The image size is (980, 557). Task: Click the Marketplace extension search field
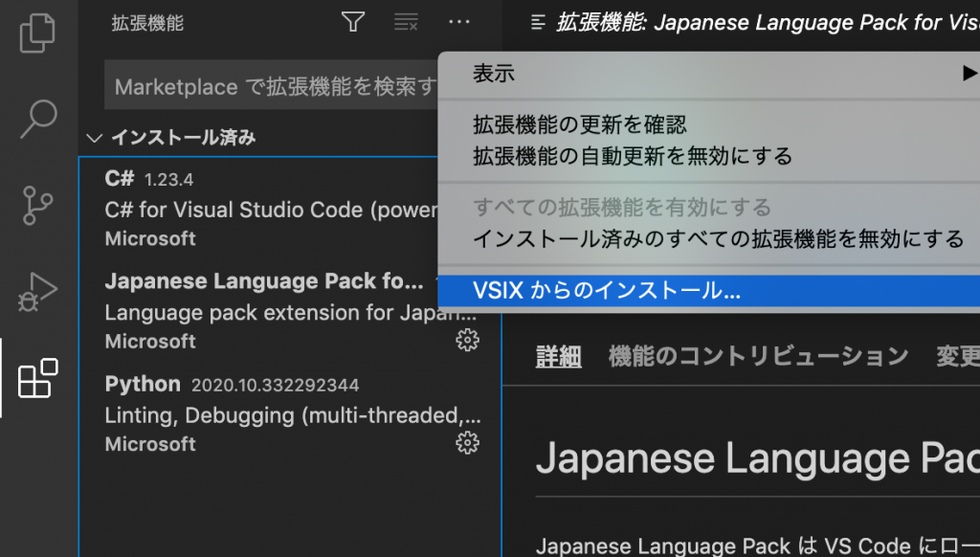pyautogui.click(x=272, y=86)
